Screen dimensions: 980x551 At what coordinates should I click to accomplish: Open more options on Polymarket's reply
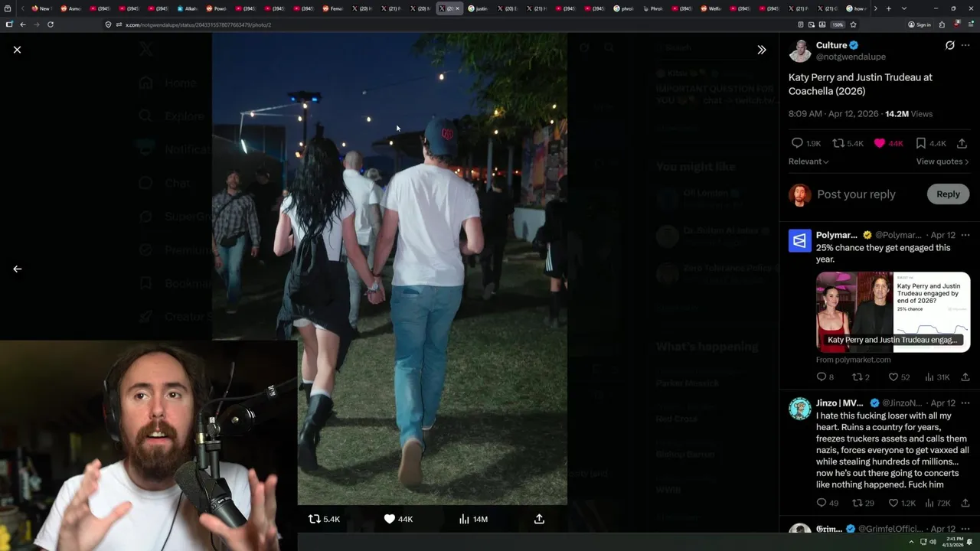[965, 235]
